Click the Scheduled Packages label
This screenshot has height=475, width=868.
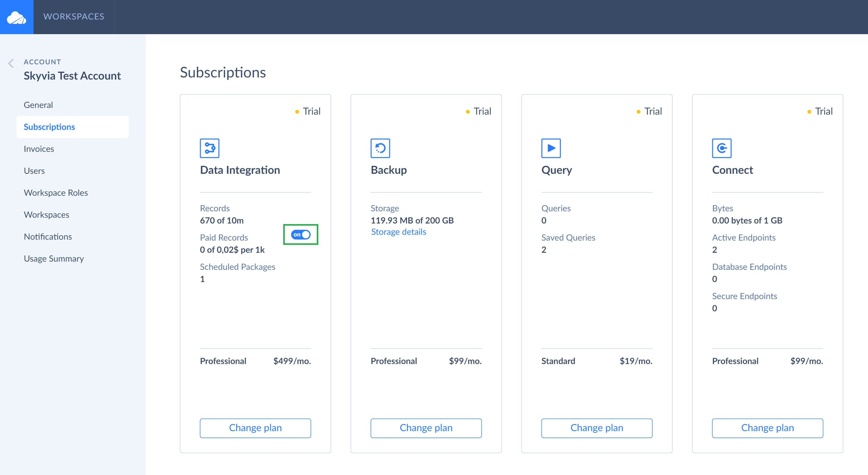(x=238, y=267)
